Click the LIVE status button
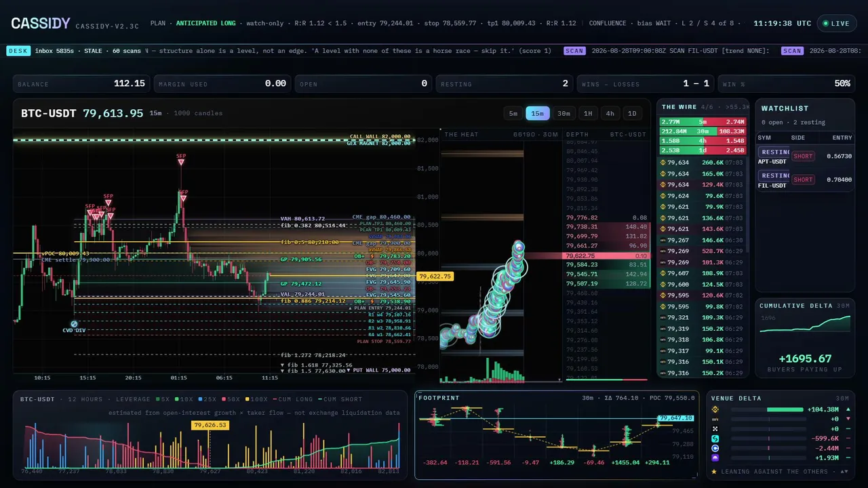Screen dimensions: 868x488 pos(836,24)
